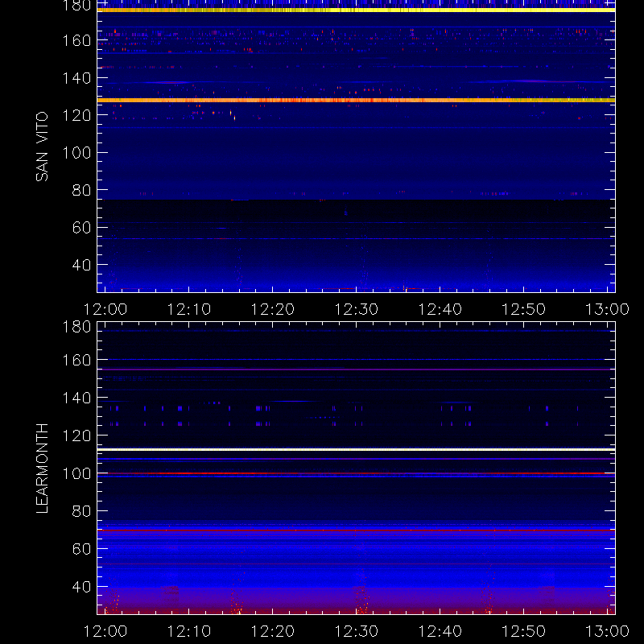
Task: Pick the 60 tick label on Learmonth axis
Action: pos(81,549)
